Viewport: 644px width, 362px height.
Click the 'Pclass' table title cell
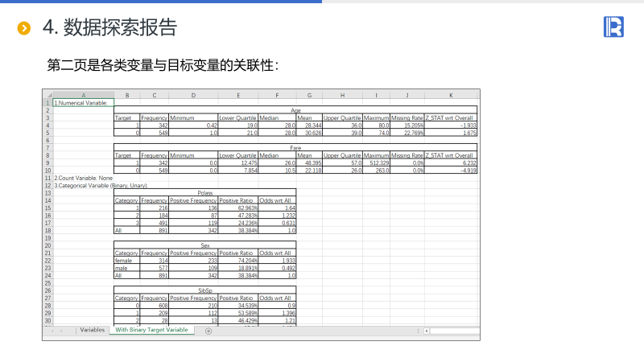pyautogui.click(x=205, y=193)
